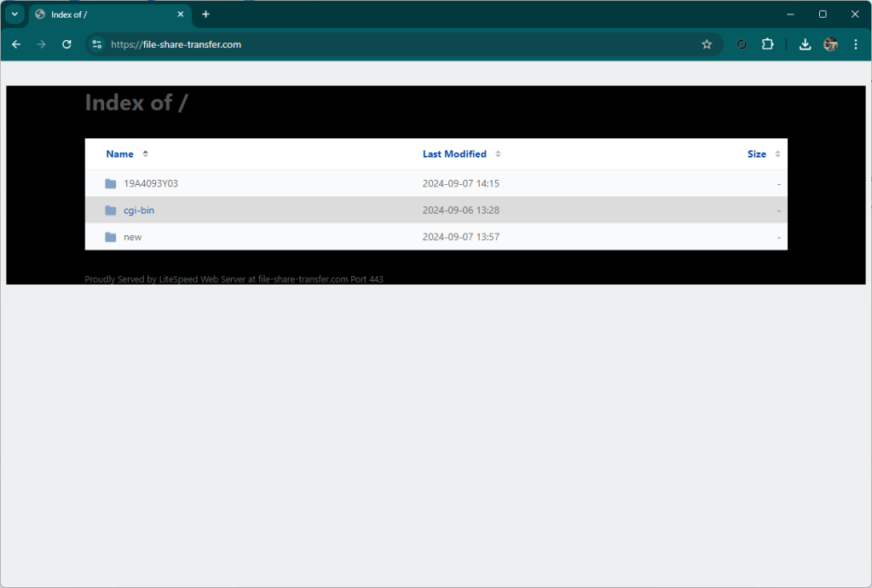
Task: Click the address bar URL field
Action: pos(384,44)
